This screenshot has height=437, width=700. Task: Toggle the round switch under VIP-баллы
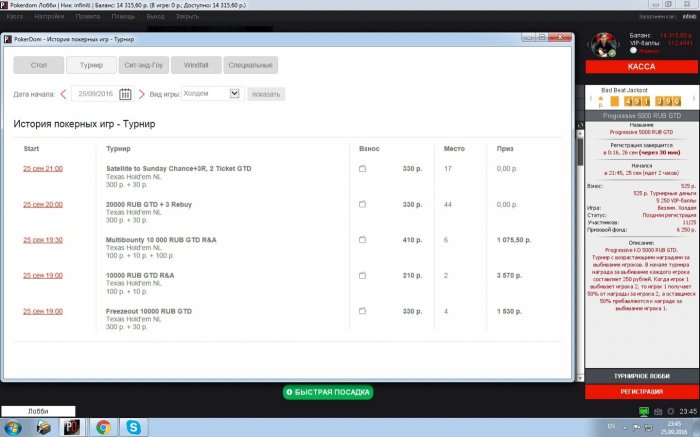(x=633, y=50)
